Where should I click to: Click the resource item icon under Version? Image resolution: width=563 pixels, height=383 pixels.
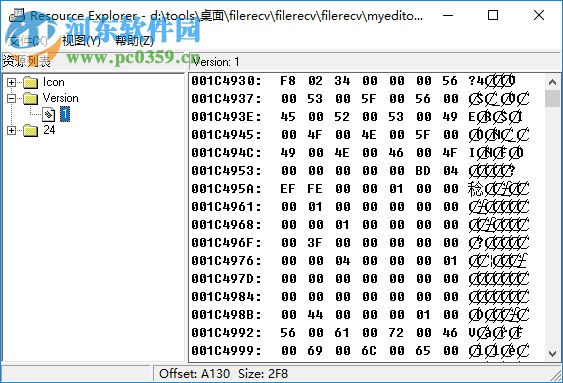[x=48, y=115]
